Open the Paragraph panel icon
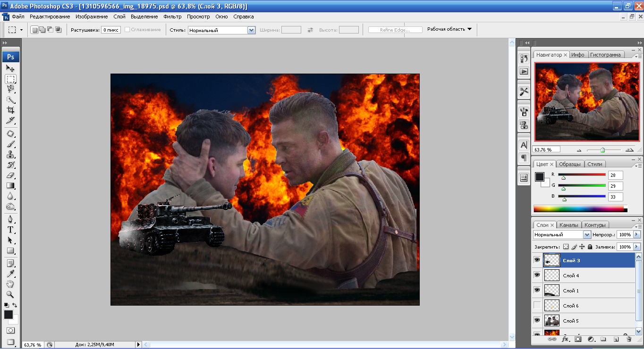The image size is (644, 349). [524, 158]
